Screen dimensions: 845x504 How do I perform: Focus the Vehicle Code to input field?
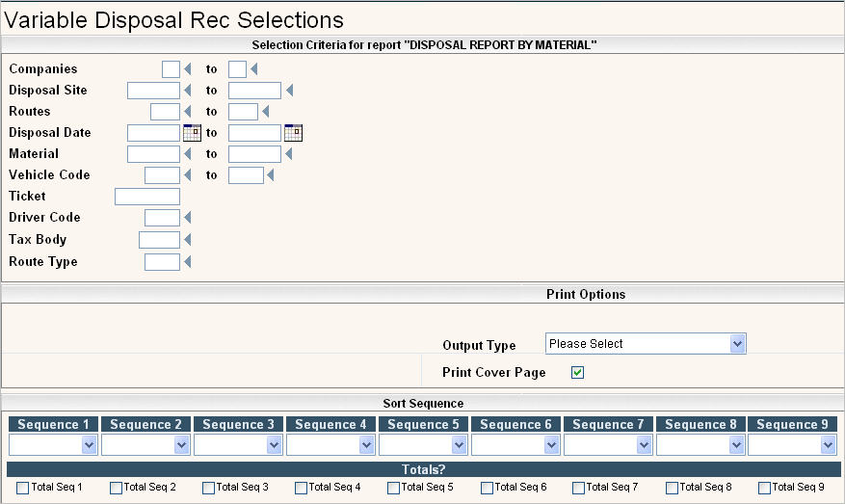point(247,175)
